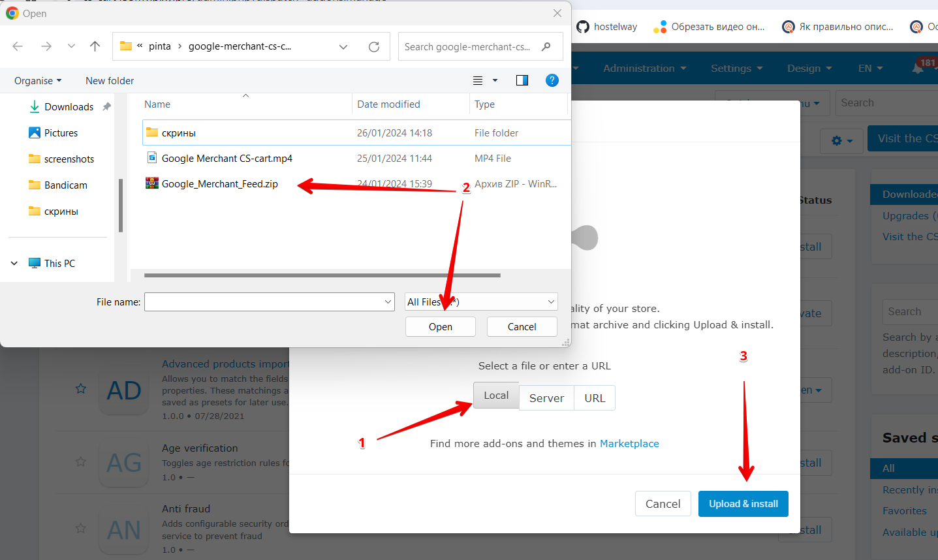Screen dimensions: 938x560
Task: Close the Open dialog window
Action: click(557, 13)
